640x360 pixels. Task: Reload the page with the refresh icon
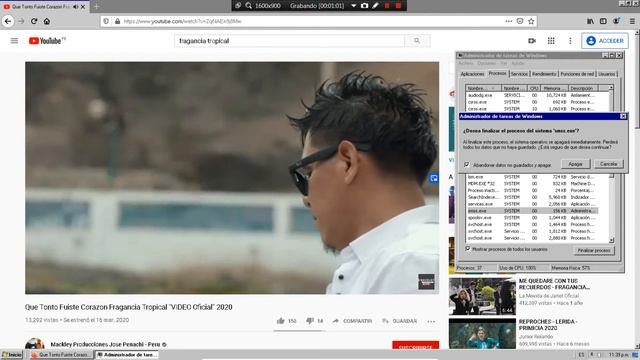click(34, 21)
